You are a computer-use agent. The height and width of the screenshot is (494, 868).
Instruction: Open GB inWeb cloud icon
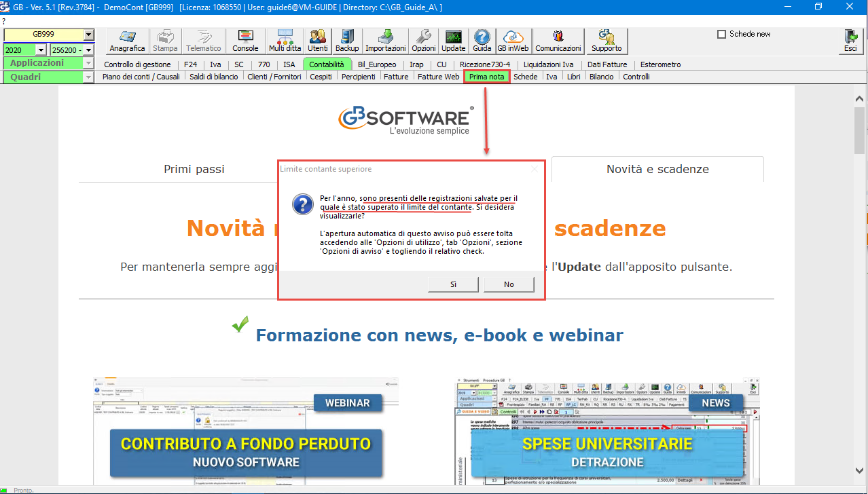(513, 41)
